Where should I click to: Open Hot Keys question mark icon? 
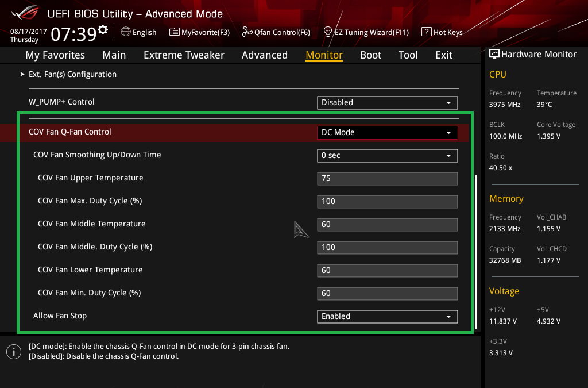426,32
